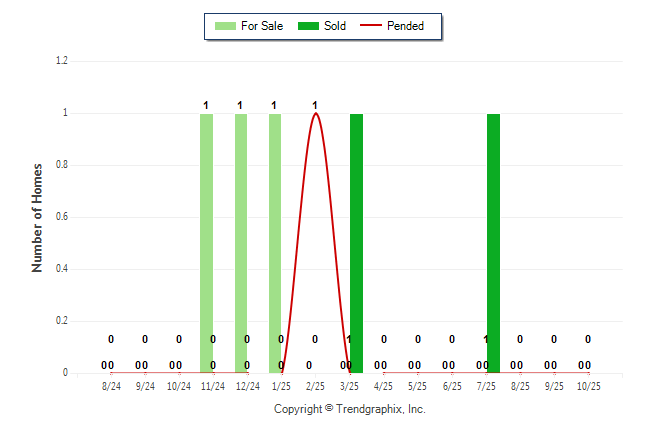Click the 4/25 x-axis label

[384, 385]
